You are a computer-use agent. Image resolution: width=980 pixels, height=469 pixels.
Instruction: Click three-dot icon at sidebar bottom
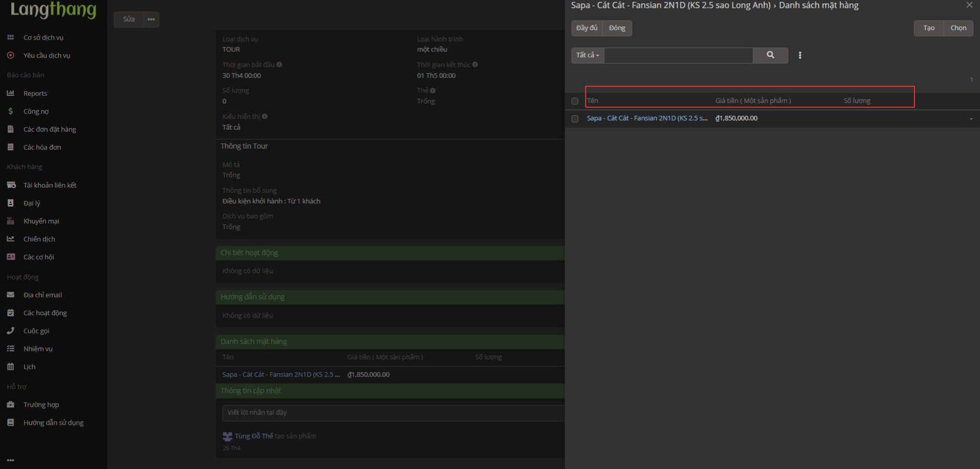(x=10, y=460)
